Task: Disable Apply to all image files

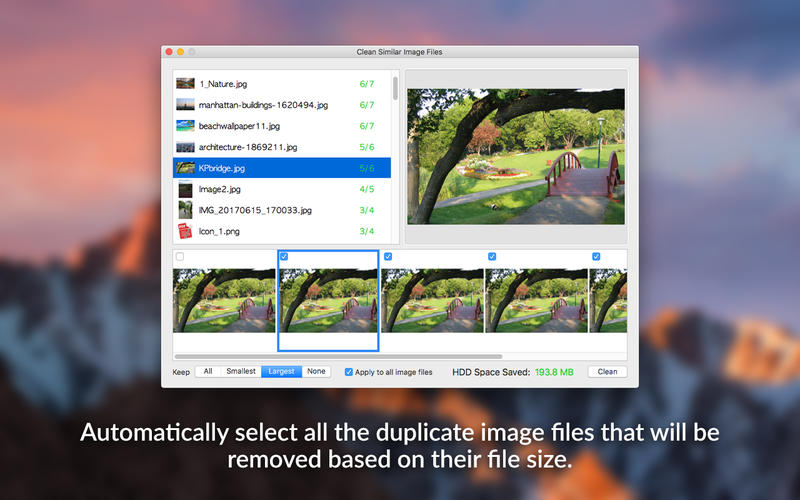Action: [349, 372]
